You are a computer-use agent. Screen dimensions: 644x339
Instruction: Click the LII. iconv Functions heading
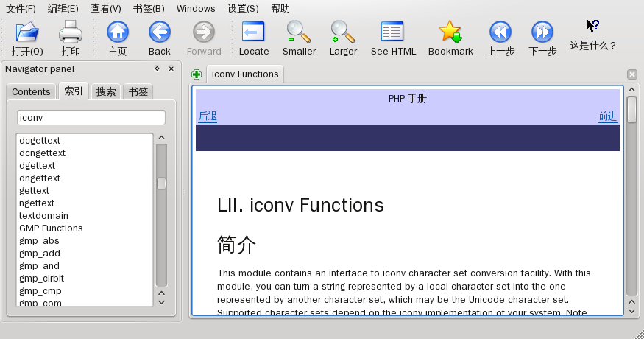pos(300,205)
